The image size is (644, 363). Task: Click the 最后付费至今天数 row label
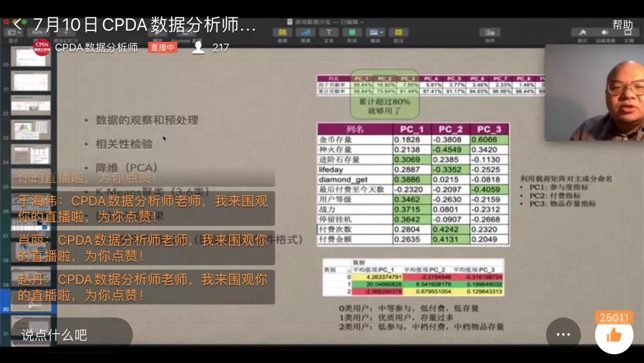[x=352, y=189]
